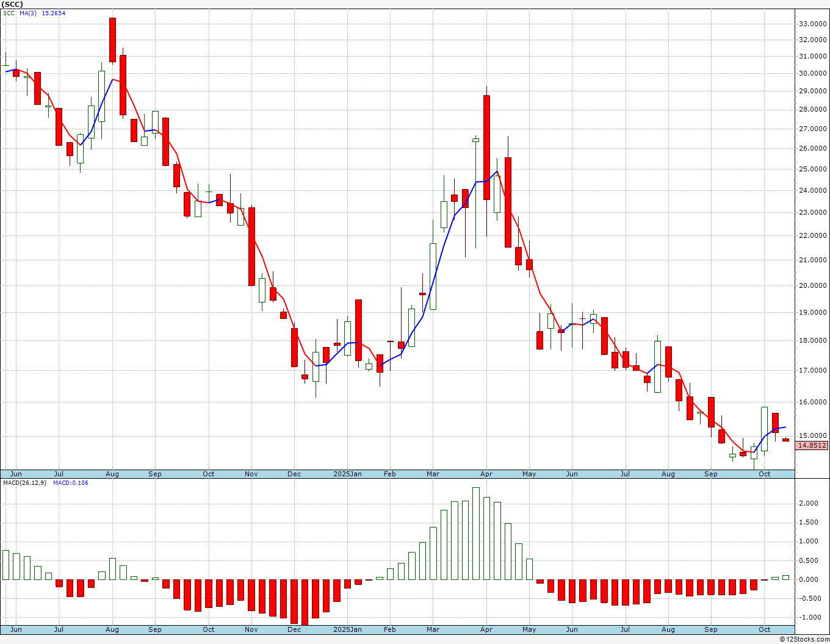Select the 0.000 MACD axis label
Viewport: 830px width, 644px height.
[x=809, y=579]
